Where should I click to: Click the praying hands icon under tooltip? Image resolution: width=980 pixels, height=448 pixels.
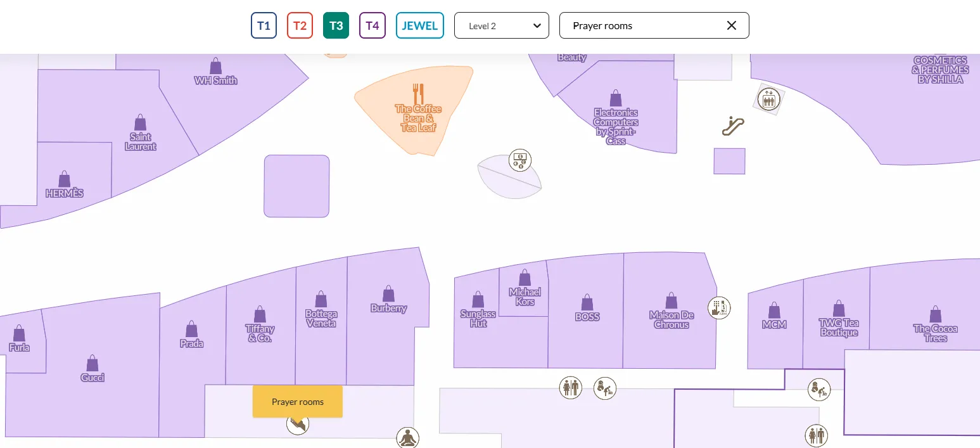coord(298,424)
